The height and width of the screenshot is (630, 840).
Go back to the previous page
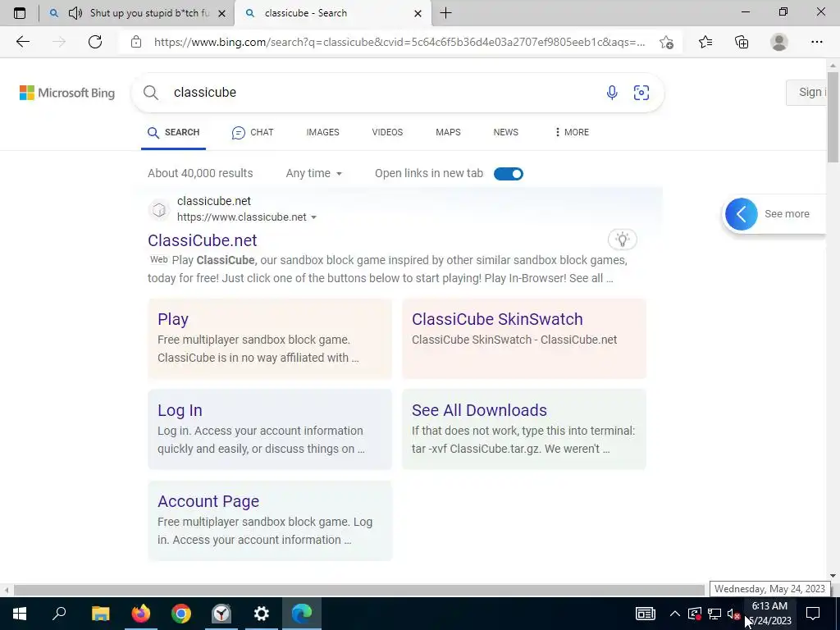point(22,42)
